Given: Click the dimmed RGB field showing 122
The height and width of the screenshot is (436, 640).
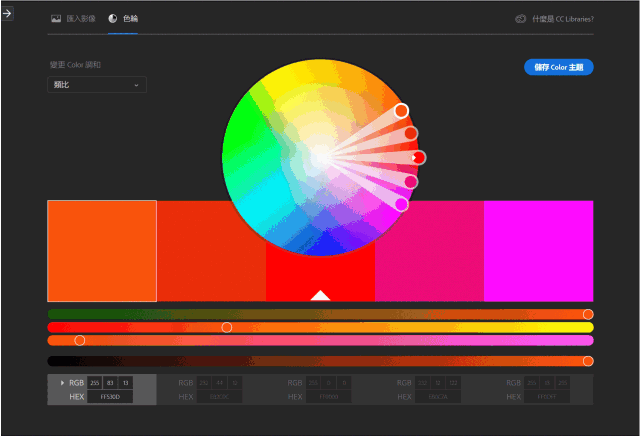Looking at the screenshot, I should tap(453, 383).
